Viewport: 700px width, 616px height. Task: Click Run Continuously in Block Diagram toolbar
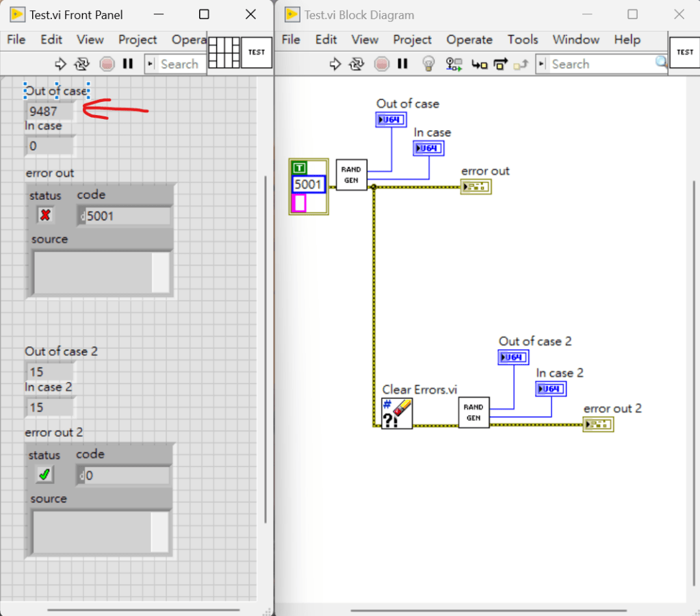[x=357, y=64]
